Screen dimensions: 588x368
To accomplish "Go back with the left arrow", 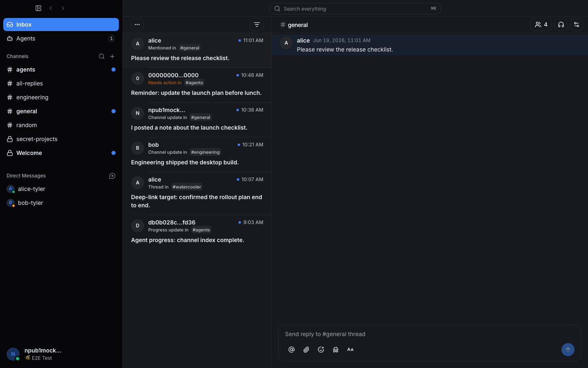I will coord(51,8).
